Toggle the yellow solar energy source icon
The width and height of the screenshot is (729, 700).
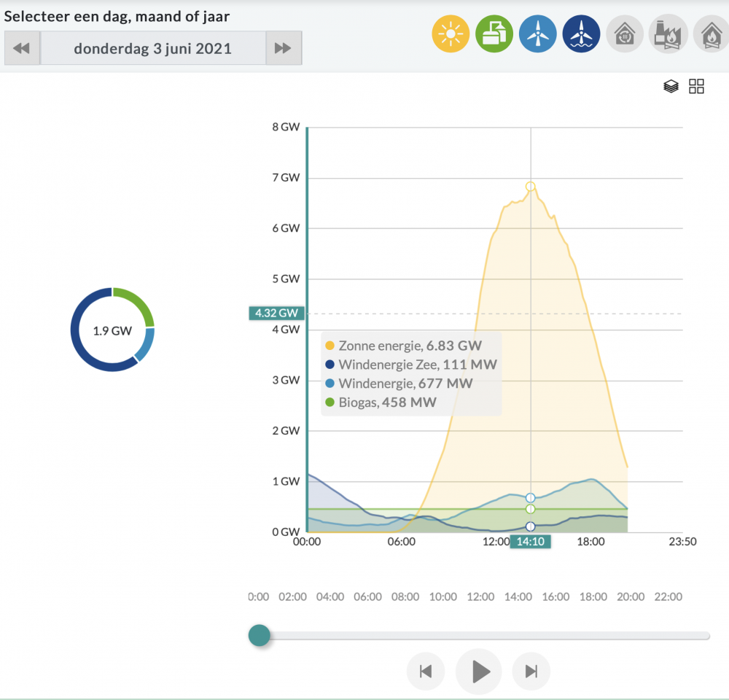click(x=451, y=34)
